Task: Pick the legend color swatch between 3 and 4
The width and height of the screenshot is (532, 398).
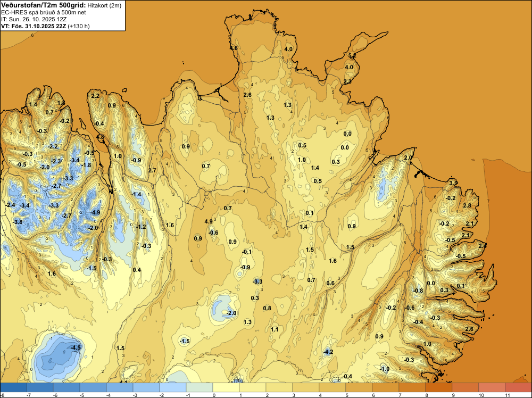Action: (x=306, y=387)
